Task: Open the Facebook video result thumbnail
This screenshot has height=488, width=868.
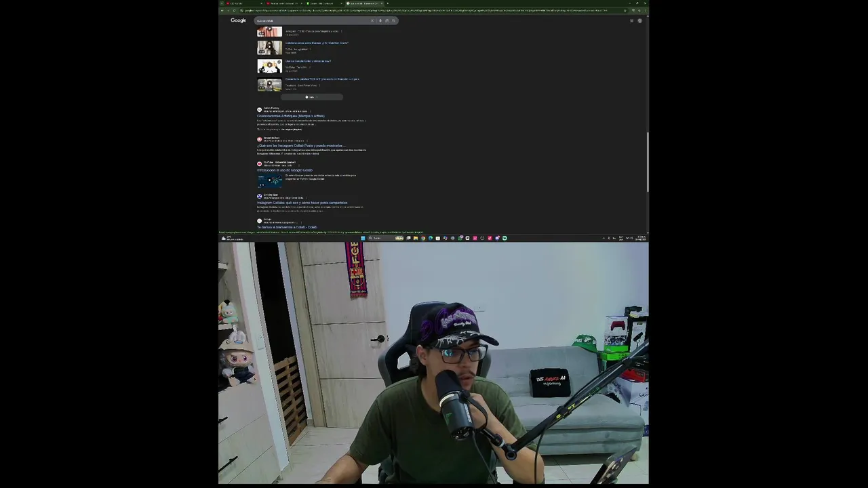Action: [269, 85]
